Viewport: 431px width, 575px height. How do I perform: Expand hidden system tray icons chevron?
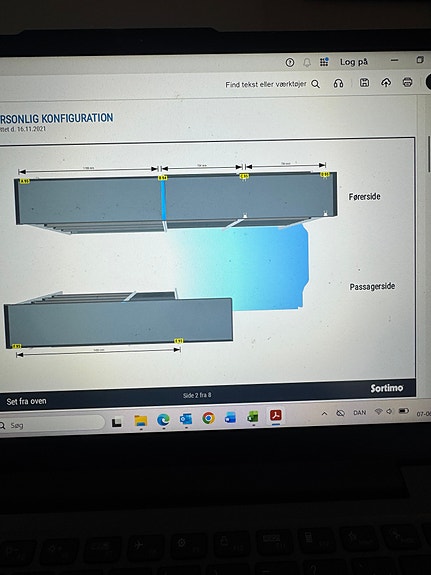point(324,414)
